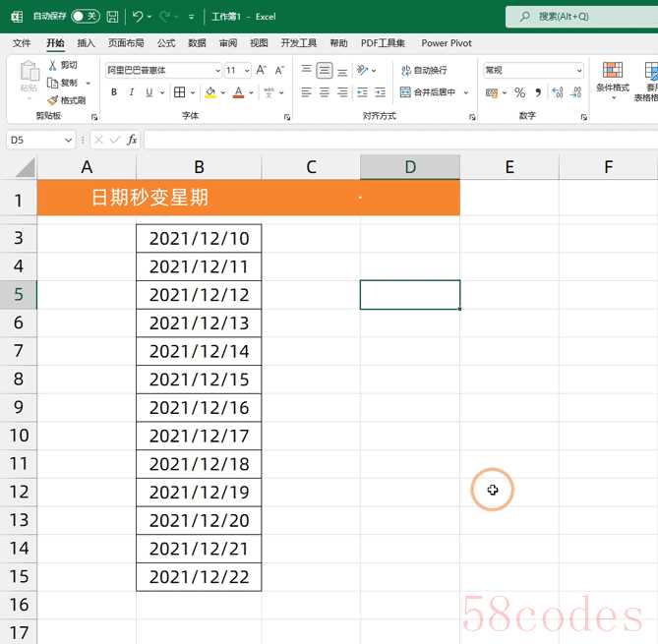Click the insert function fx icon
Screen dimensions: 658x644
tap(132, 141)
